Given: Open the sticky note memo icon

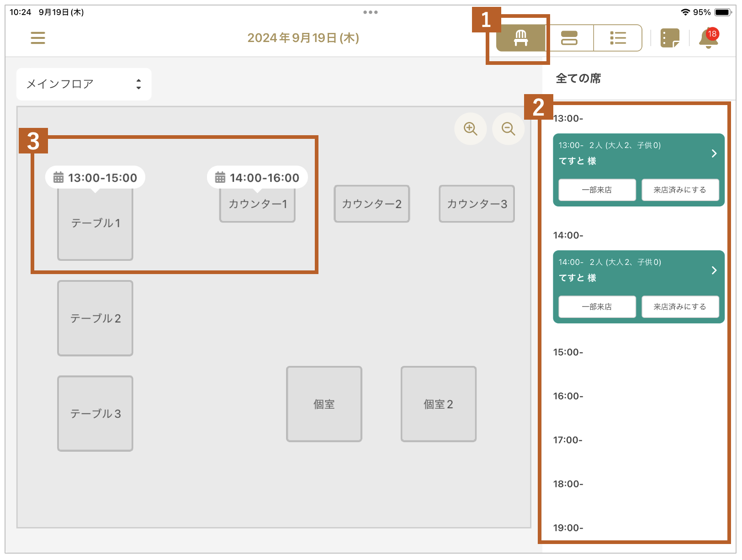Looking at the screenshot, I should pyautogui.click(x=670, y=38).
